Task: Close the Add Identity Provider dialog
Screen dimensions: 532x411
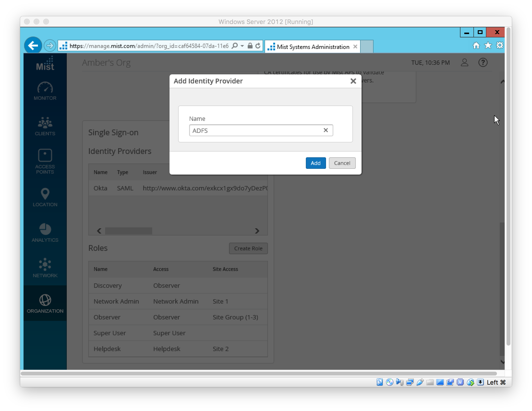Action: (353, 81)
